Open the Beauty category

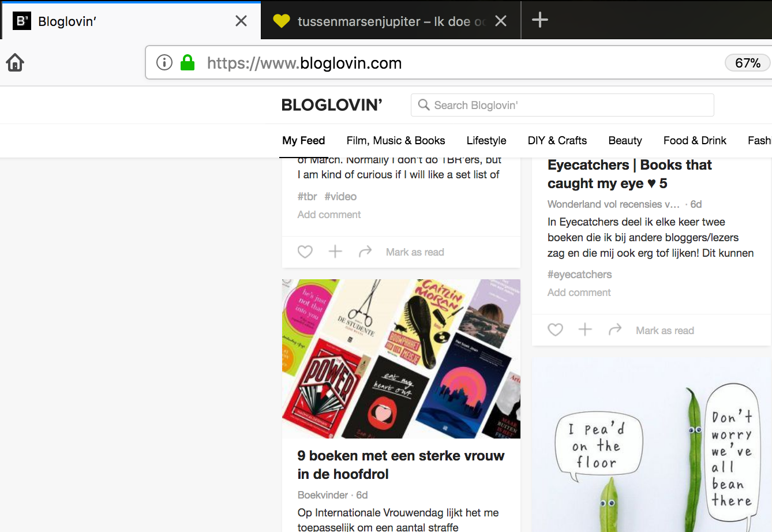click(625, 141)
